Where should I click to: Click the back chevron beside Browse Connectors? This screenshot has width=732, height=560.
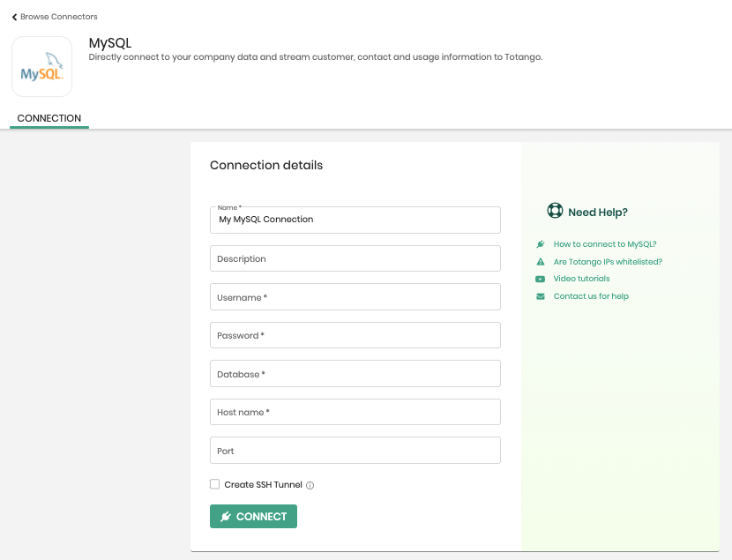coord(14,18)
